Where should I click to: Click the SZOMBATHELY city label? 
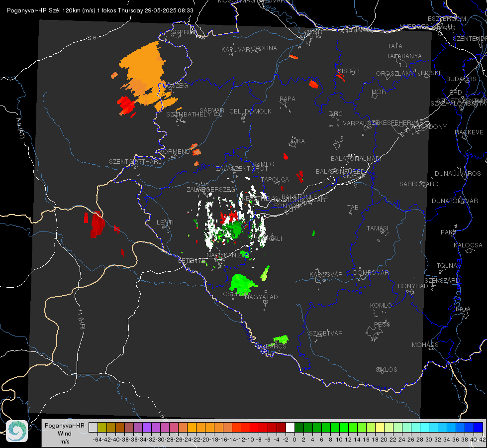(x=189, y=114)
